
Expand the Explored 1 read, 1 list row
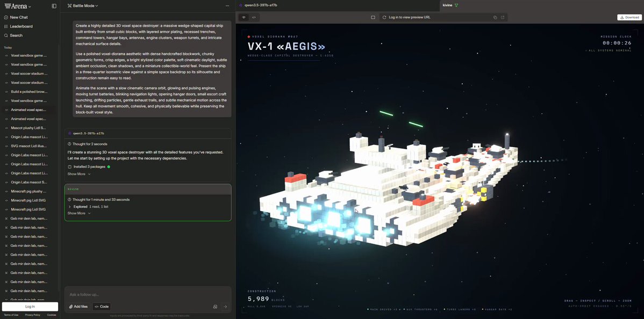[88, 207]
